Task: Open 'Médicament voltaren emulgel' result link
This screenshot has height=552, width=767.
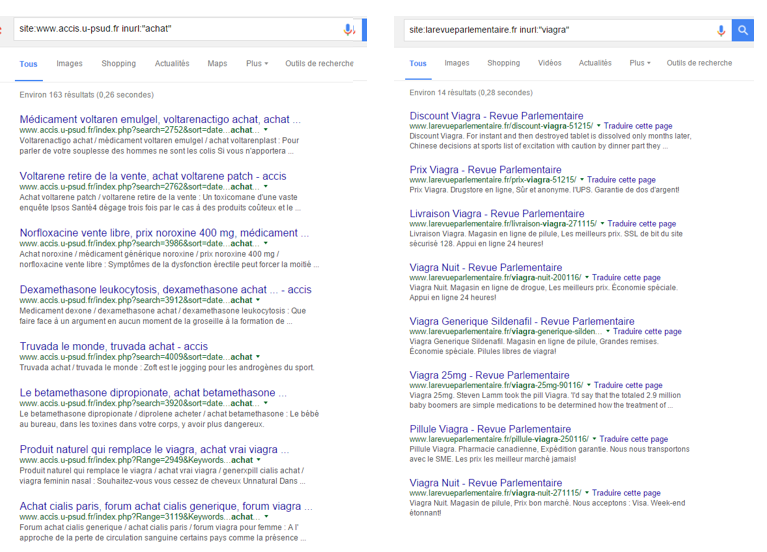Action: click(x=160, y=119)
